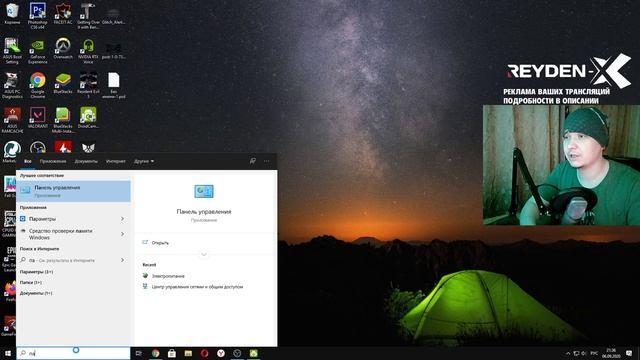
Task: Launch Google Chrome desktop shortcut
Action: [38, 85]
